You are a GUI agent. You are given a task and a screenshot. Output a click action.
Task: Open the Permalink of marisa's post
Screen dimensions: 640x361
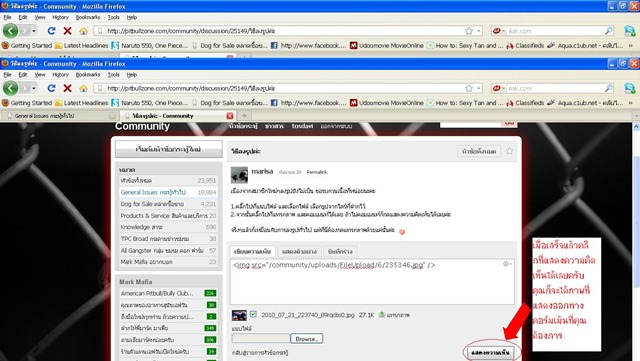point(317,172)
